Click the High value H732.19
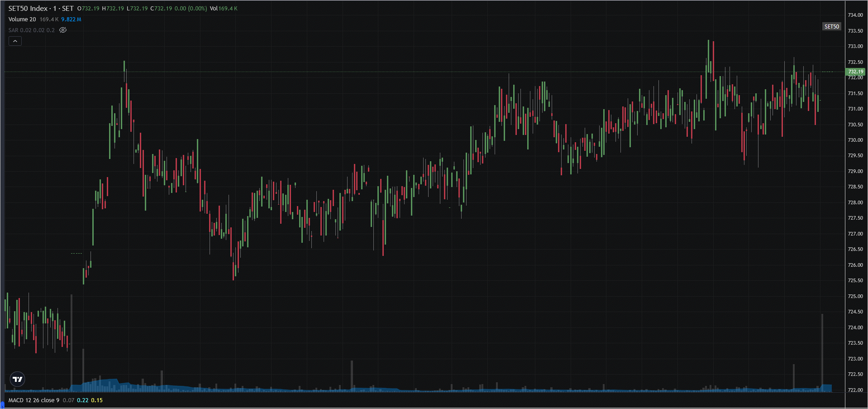868x409 pixels. [x=113, y=9]
